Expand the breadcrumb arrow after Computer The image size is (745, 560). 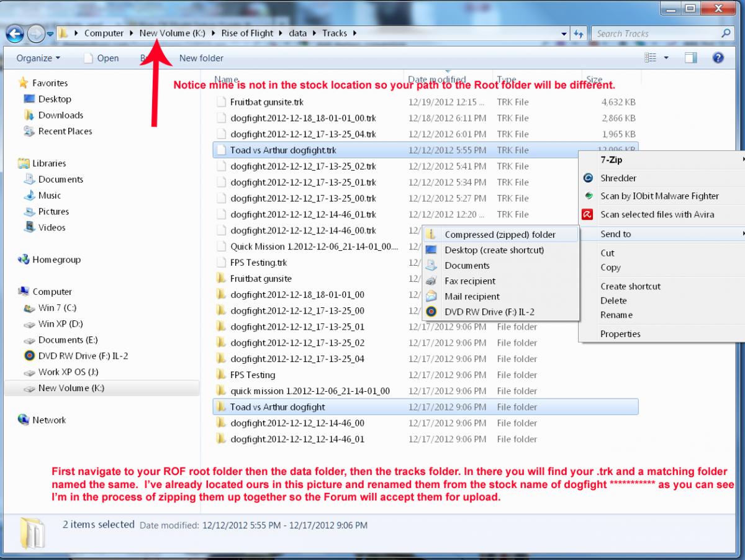coord(131,34)
